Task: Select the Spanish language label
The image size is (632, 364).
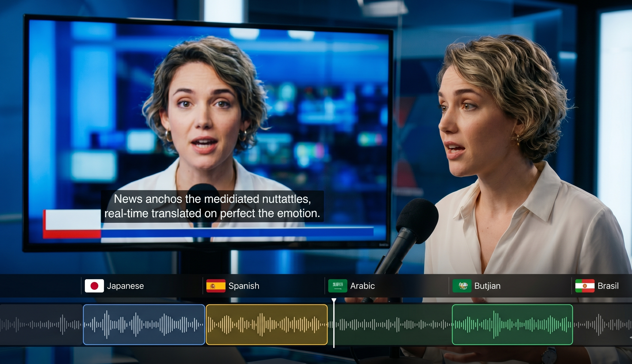Action: (244, 286)
